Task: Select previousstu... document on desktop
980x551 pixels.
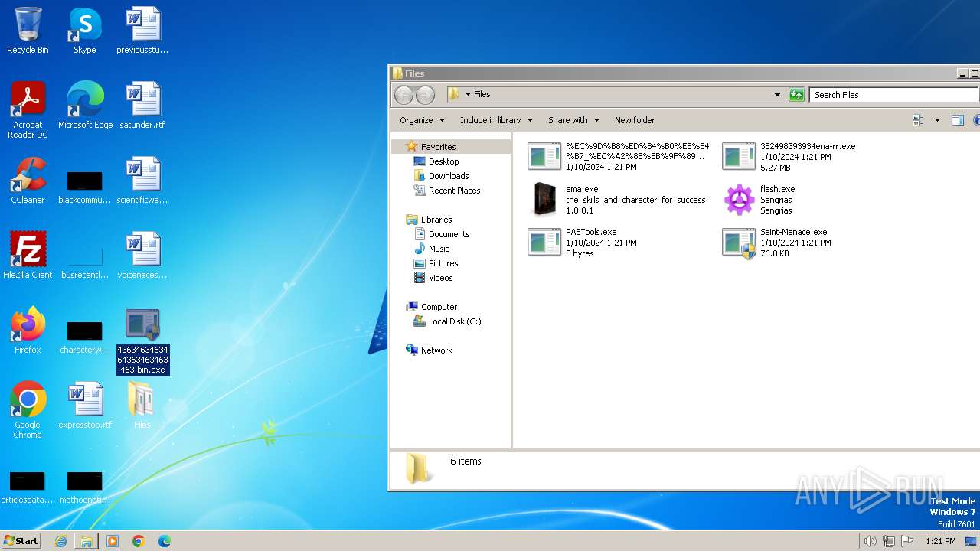Action: click(142, 31)
